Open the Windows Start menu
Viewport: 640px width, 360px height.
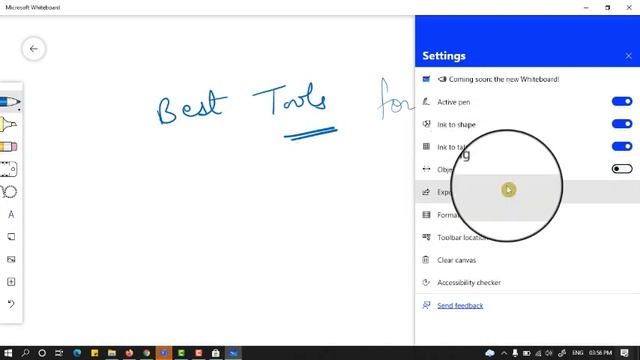8,353
